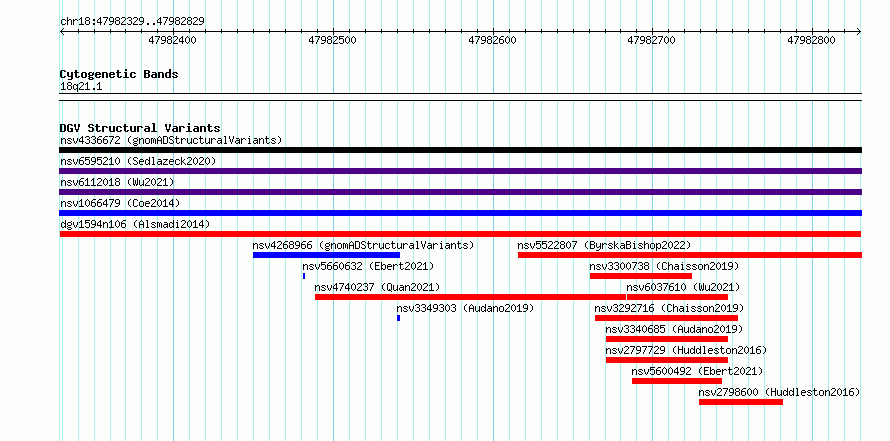Open the nsv5660632 (Ebert2021) label
The image size is (890, 441).
click(x=368, y=266)
